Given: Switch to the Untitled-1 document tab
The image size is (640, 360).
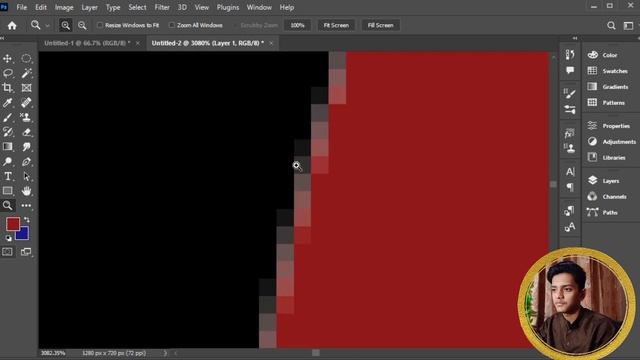Looking at the screenshot, I should click(87, 43).
